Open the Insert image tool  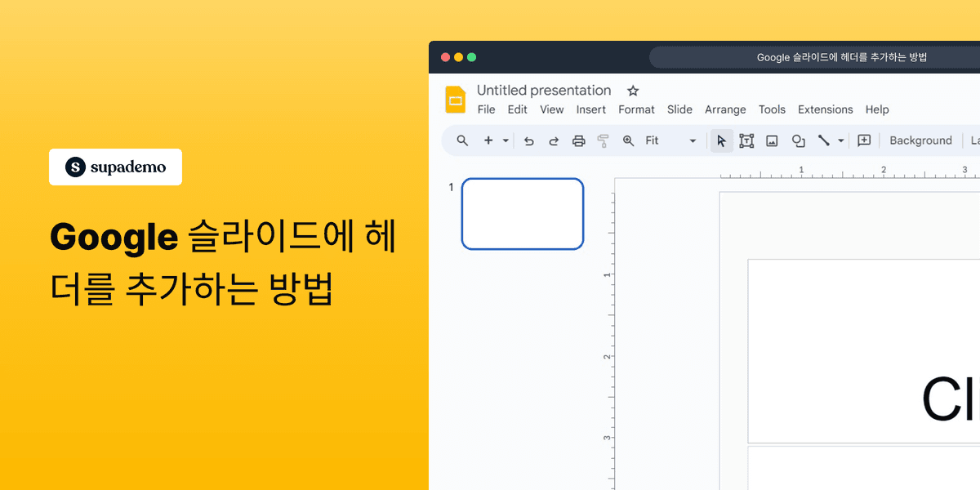[773, 140]
